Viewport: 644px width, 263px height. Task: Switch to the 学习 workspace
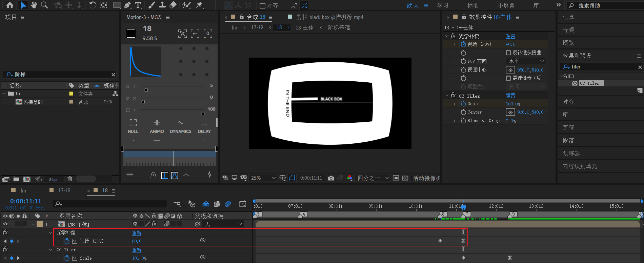443,5
